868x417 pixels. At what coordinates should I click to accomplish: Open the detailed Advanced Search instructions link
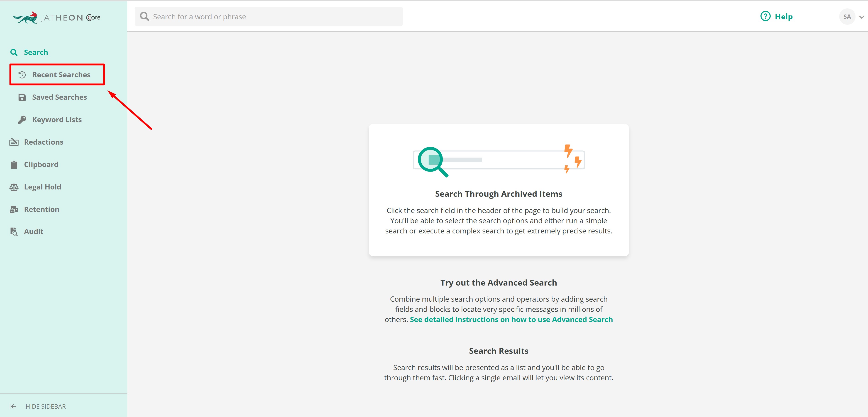[x=511, y=319]
